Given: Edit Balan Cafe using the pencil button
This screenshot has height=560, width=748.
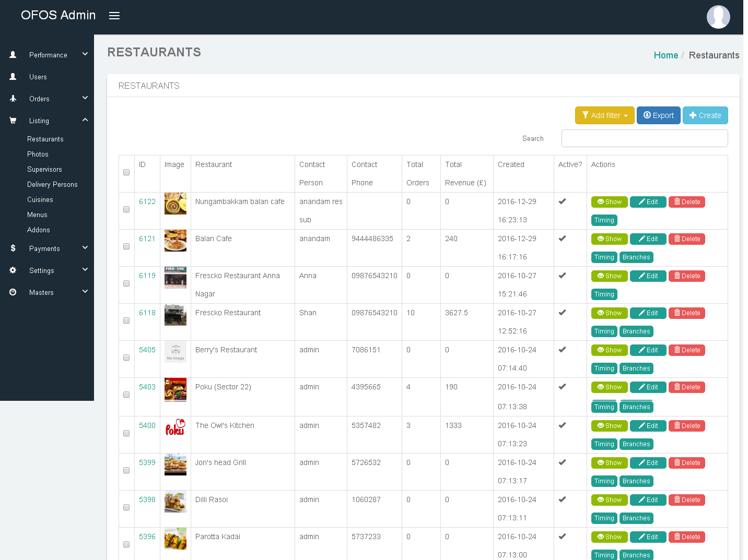Looking at the screenshot, I should point(648,239).
